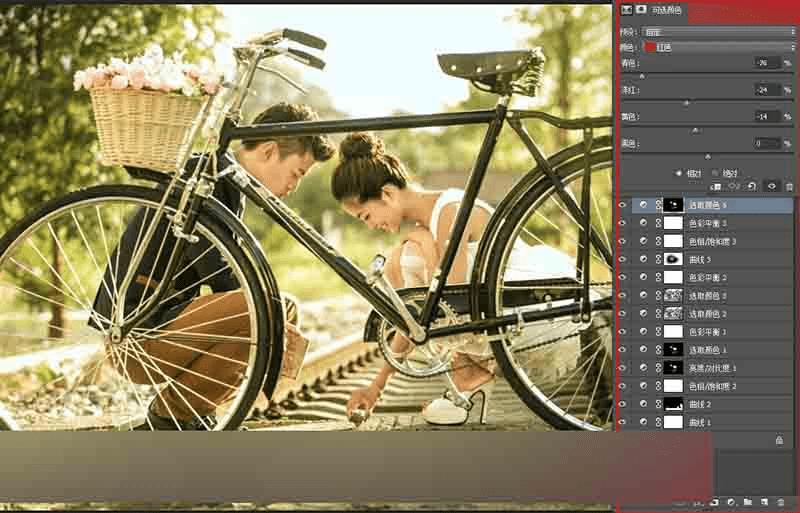Select the 色彩平衡 1 layer name
This screenshot has height=513, width=800.
708,332
